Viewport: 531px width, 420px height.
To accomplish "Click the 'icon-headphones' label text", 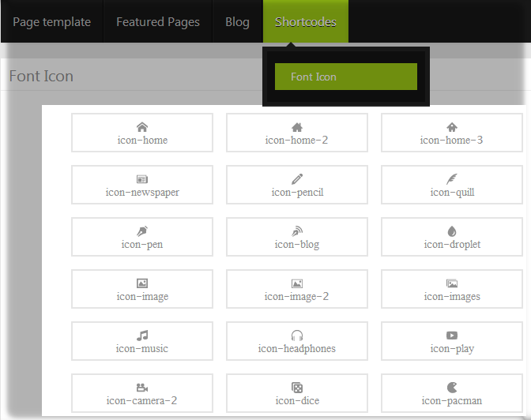I will tap(297, 349).
